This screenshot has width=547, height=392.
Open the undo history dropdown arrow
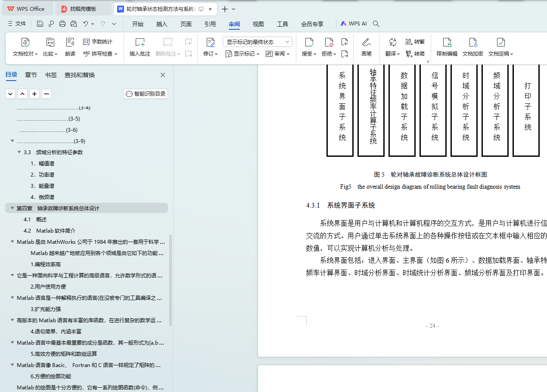coord(93,24)
